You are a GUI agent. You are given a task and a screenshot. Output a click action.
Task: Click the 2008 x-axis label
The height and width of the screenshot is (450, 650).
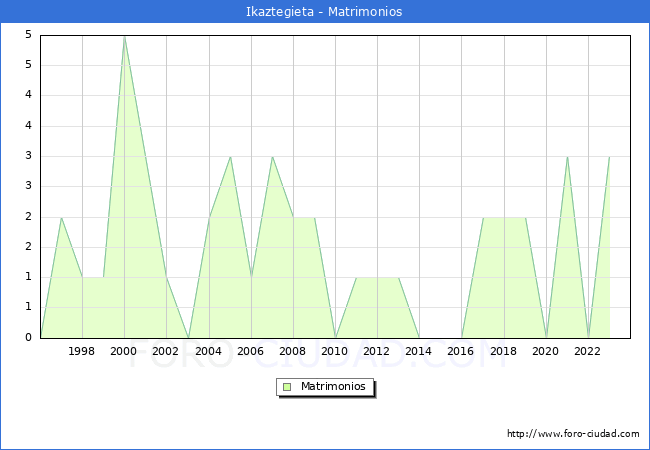click(292, 351)
